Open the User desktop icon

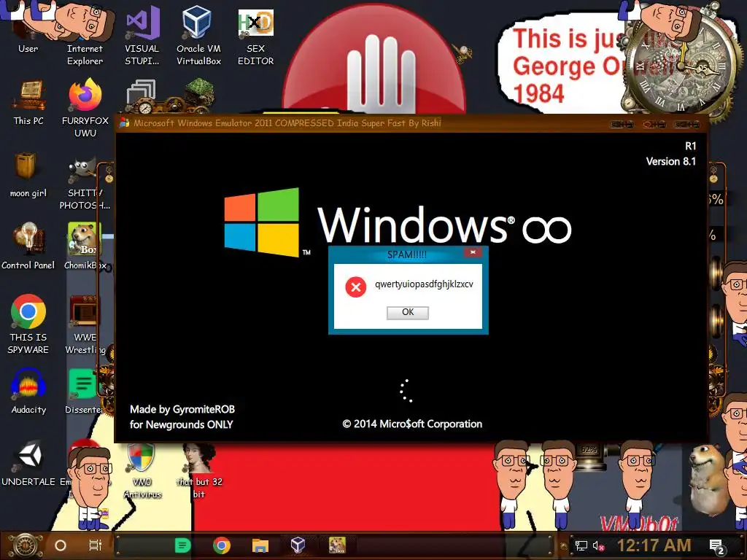(x=28, y=28)
